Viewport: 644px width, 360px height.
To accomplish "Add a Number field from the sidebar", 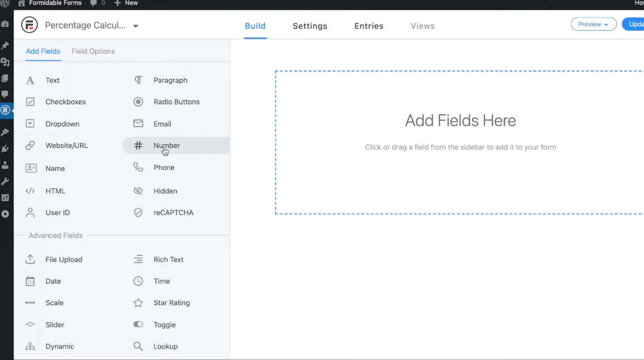I will (166, 146).
